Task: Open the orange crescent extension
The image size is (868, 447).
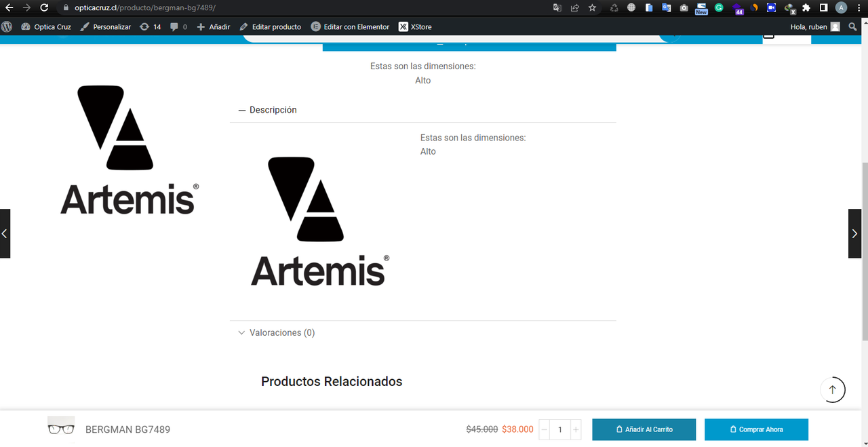Action: click(x=754, y=8)
